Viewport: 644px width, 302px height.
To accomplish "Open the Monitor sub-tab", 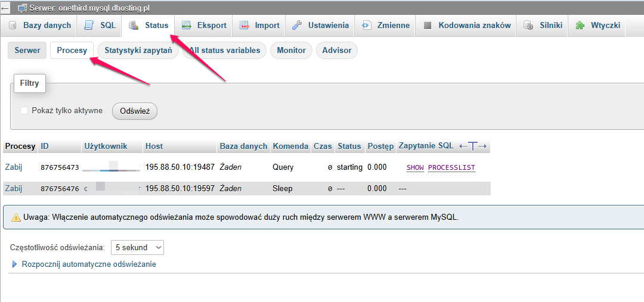I will [x=291, y=51].
